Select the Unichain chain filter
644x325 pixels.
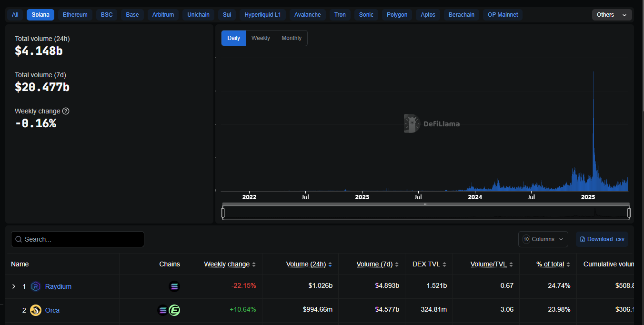click(x=198, y=15)
